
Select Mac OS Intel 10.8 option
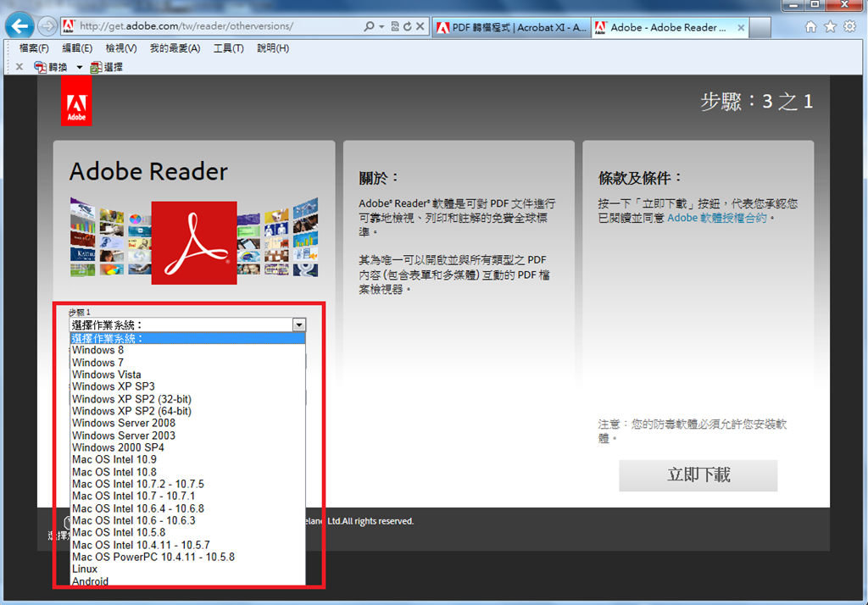point(187,472)
